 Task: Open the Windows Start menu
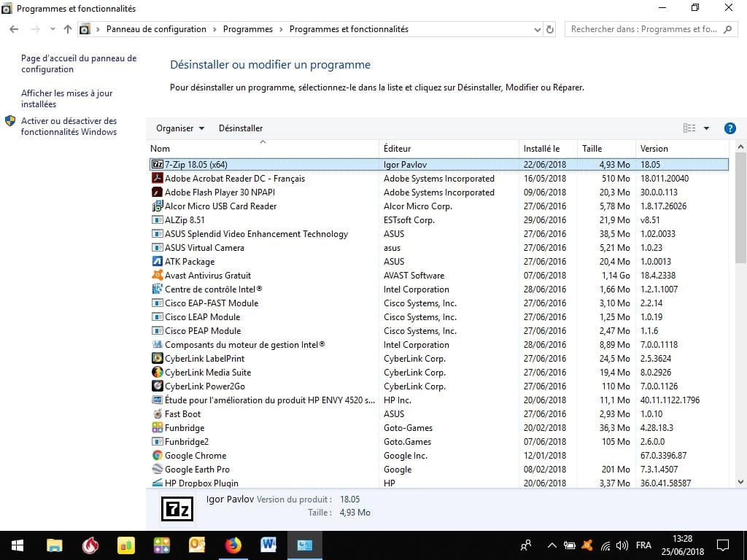click(18, 545)
